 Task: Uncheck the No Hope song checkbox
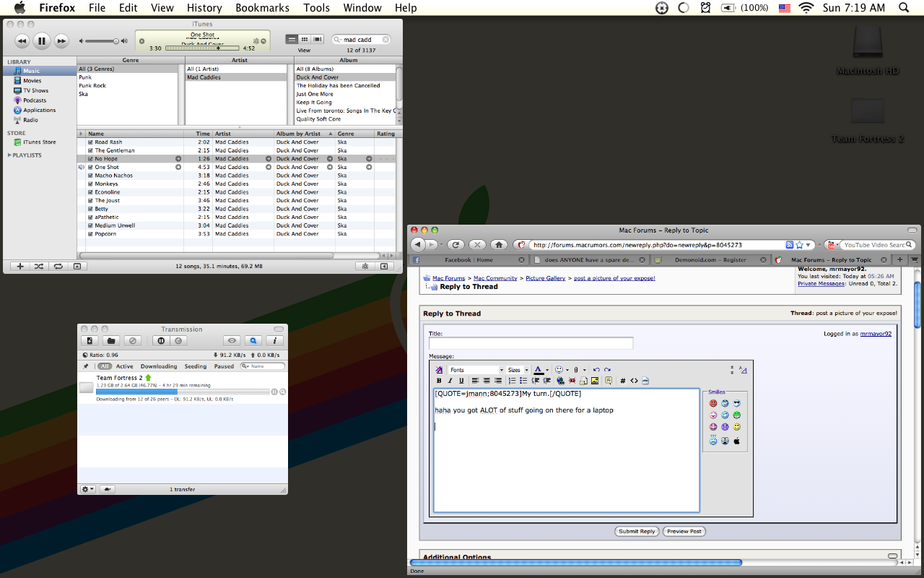[x=90, y=159]
